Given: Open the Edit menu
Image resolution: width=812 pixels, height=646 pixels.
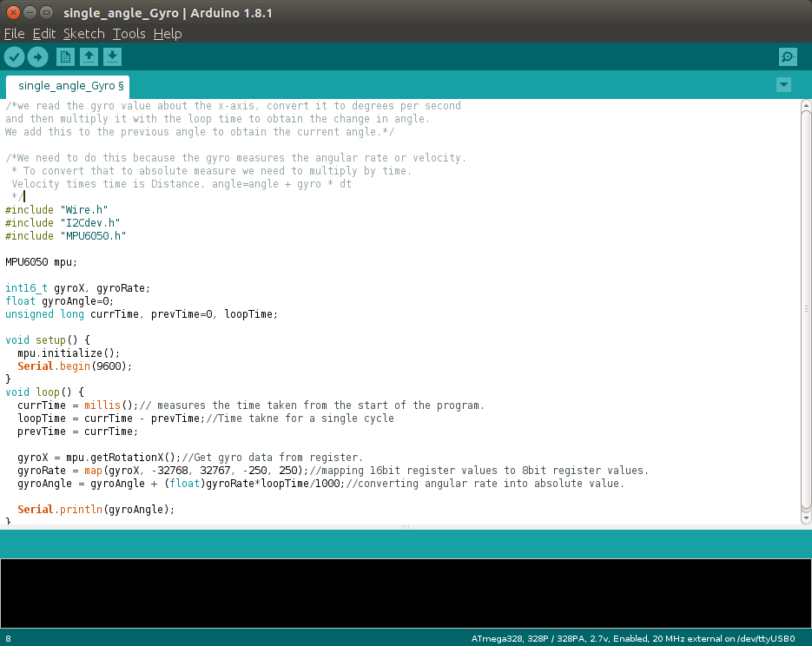Looking at the screenshot, I should pyautogui.click(x=44, y=34).
